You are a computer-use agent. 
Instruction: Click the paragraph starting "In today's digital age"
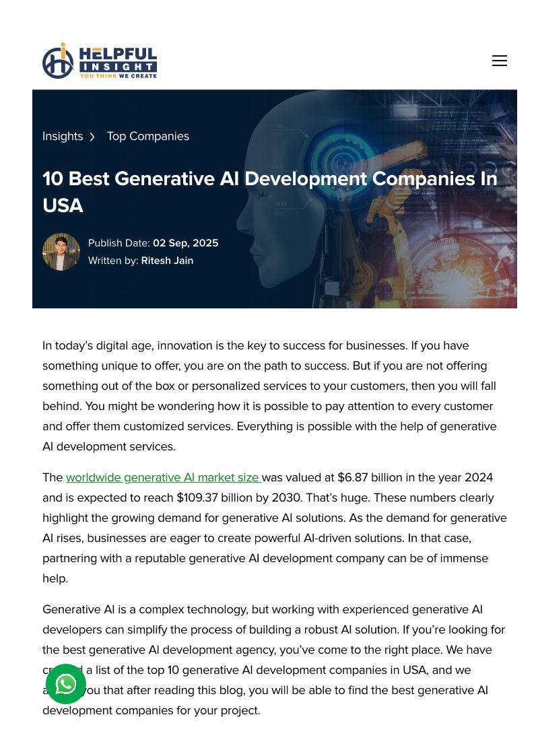pyautogui.click(x=269, y=396)
